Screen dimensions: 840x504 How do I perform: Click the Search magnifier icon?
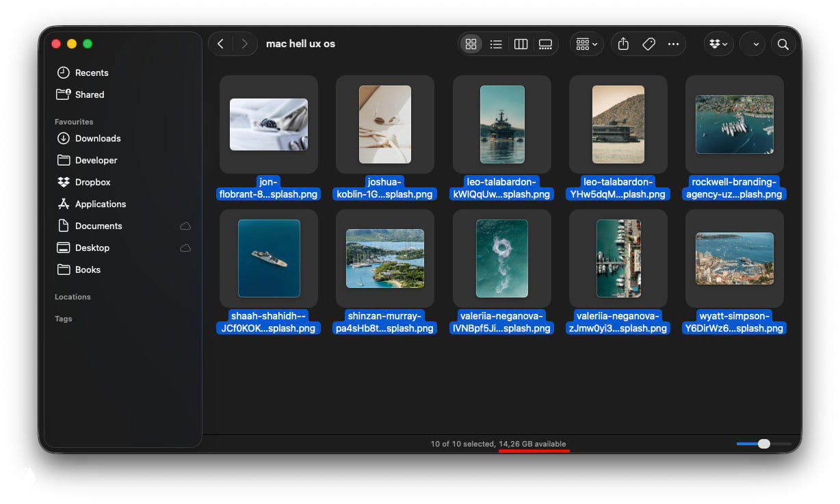tap(783, 44)
